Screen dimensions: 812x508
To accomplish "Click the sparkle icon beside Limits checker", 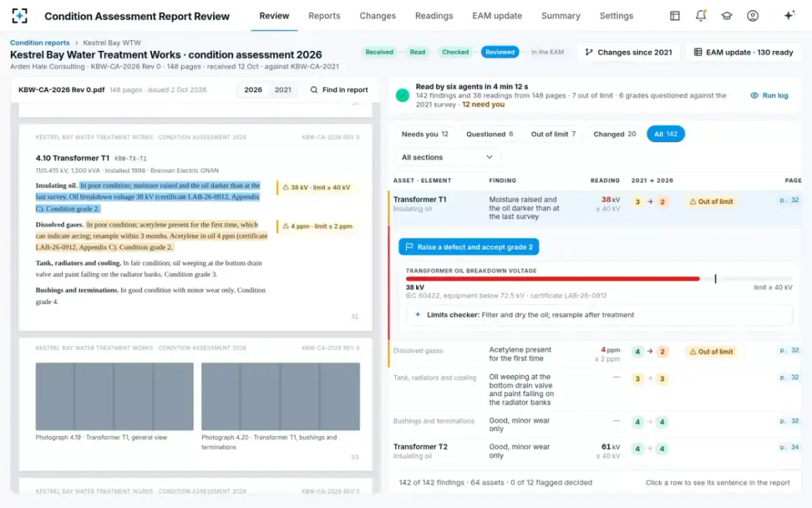I will 418,315.
